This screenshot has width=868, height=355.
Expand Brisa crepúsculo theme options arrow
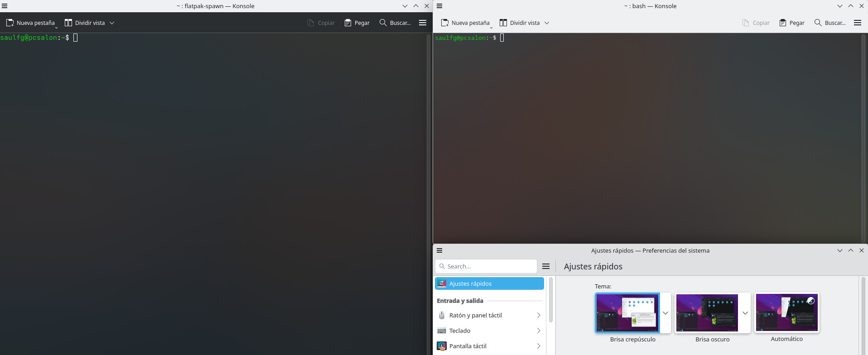(x=665, y=313)
